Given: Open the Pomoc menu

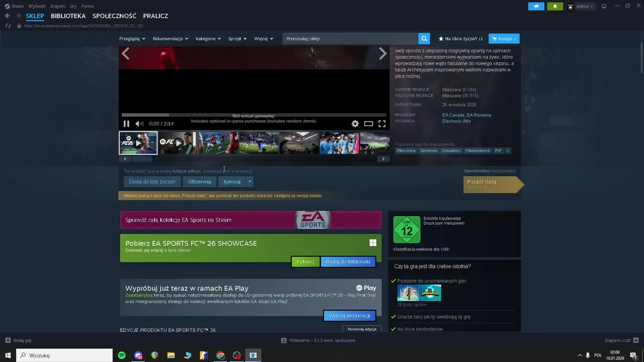Looking at the screenshot, I should click(88, 6).
